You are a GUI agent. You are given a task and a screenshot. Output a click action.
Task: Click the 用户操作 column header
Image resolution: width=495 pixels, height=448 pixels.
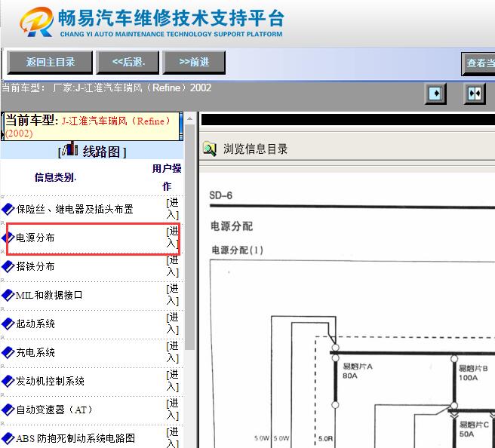tap(167, 177)
